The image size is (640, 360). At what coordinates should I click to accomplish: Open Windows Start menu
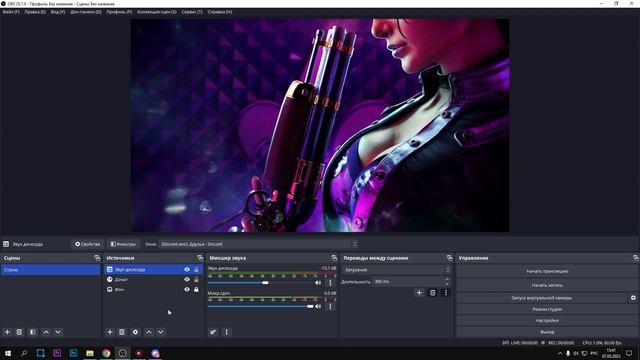tap(8, 353)
